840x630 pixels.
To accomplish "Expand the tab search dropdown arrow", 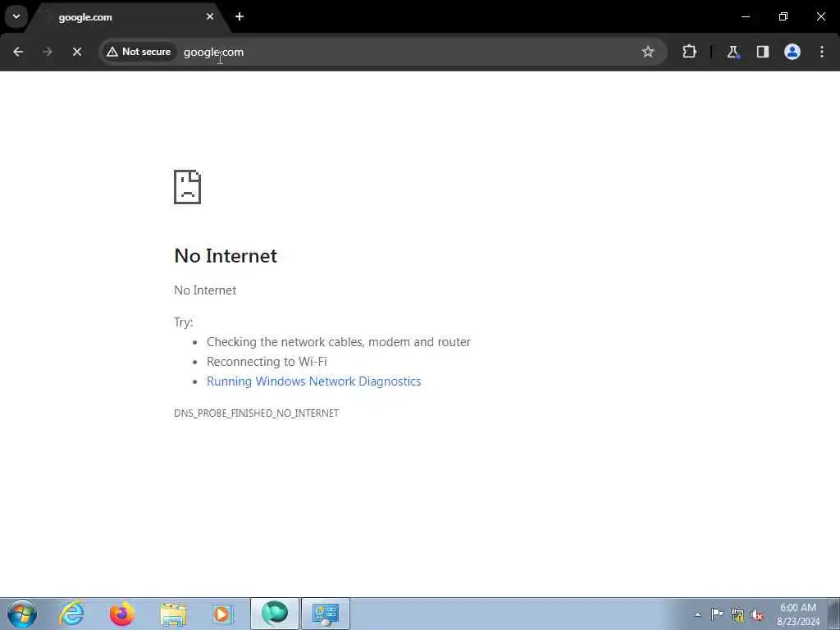I will [x=16, y=16].
